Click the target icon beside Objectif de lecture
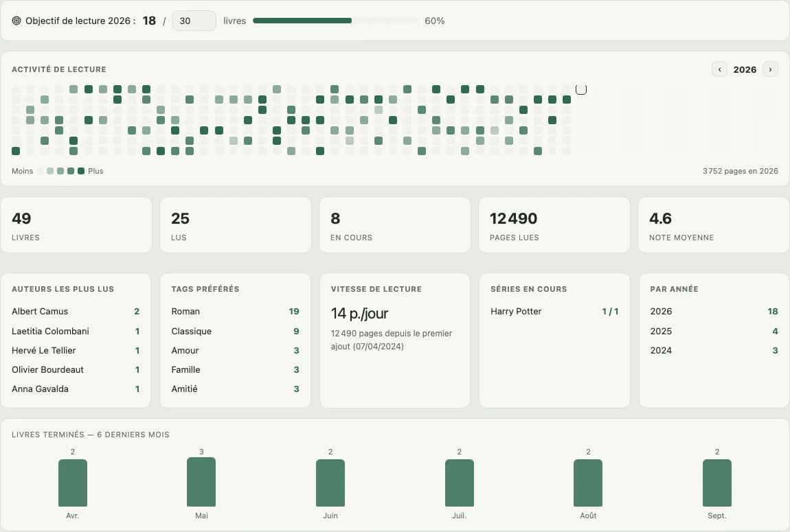 coord(16,21)
